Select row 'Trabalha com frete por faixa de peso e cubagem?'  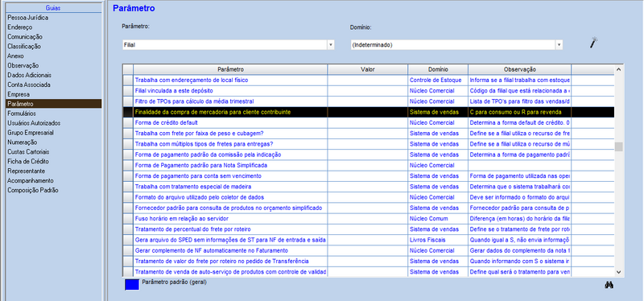coord(369,134)
